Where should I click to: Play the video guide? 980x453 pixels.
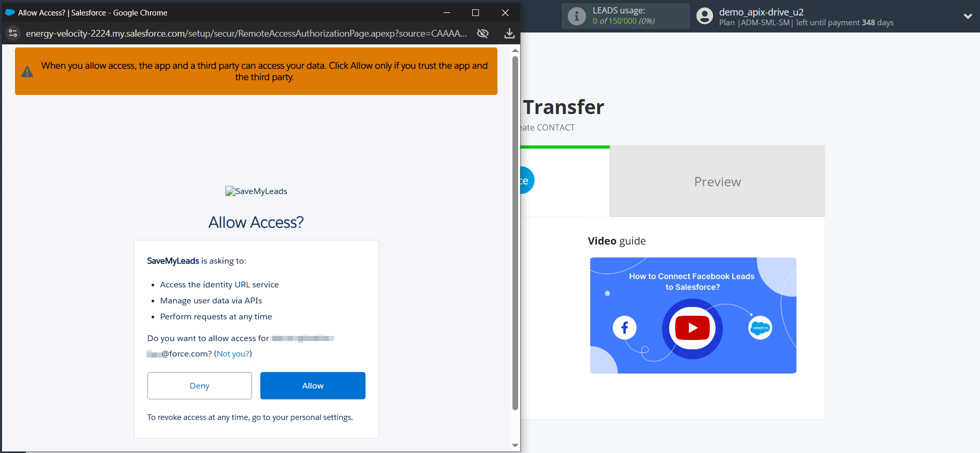click(692, 328)
